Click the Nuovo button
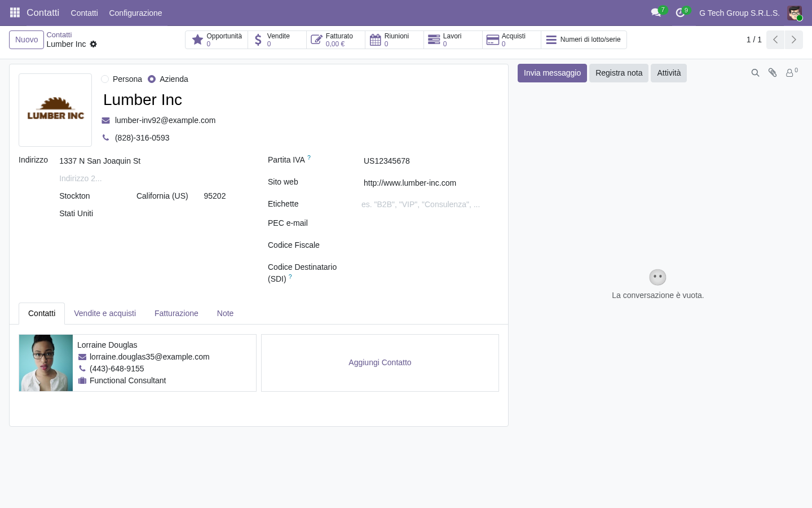The image size is (812, 508). tap(27, 40)
